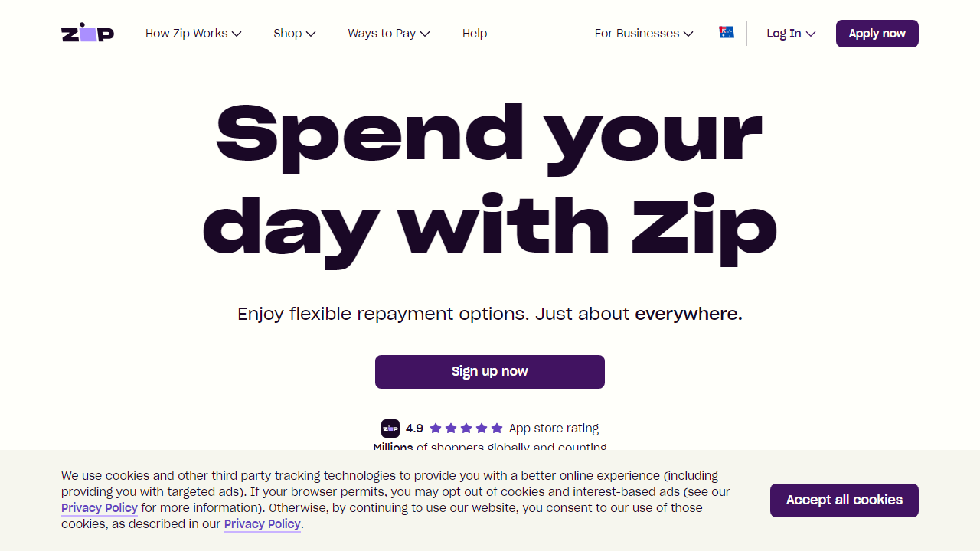Click the chevron beside Shop
The image size is (980, 551).
pyautogui.click(x=312, y=34)
